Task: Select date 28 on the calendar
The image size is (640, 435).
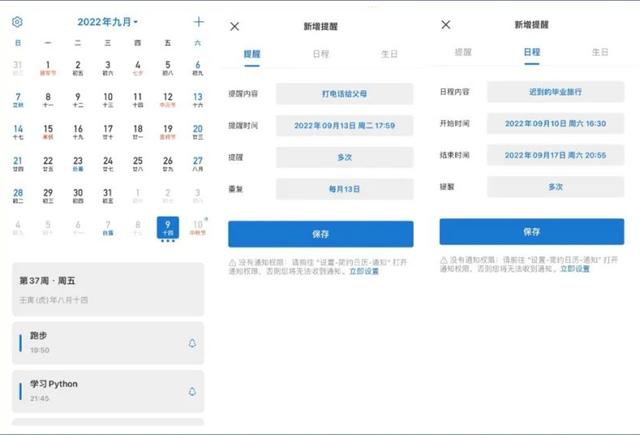Action: 18,195
